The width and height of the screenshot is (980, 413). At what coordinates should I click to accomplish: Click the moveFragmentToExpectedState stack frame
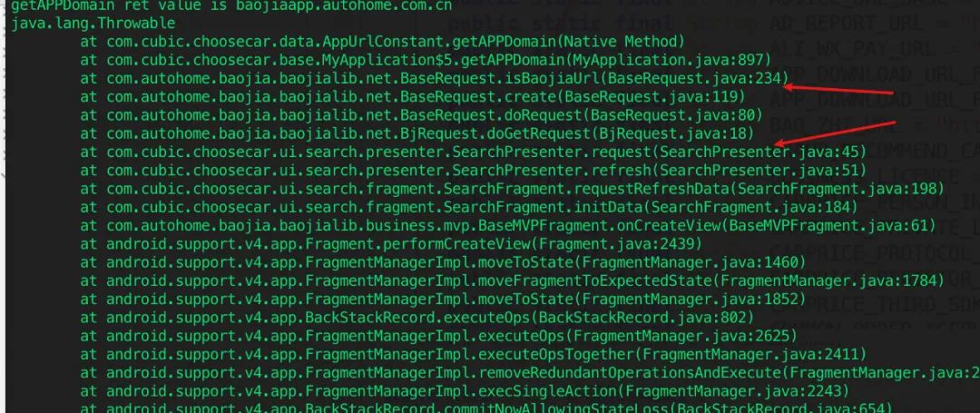coord(513,280)
